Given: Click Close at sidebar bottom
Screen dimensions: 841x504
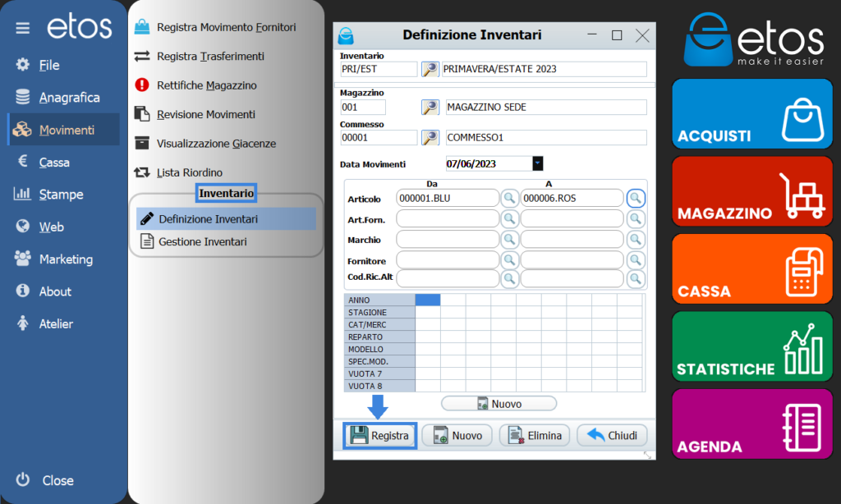Looking at the screenshot, I should point(58,480).
